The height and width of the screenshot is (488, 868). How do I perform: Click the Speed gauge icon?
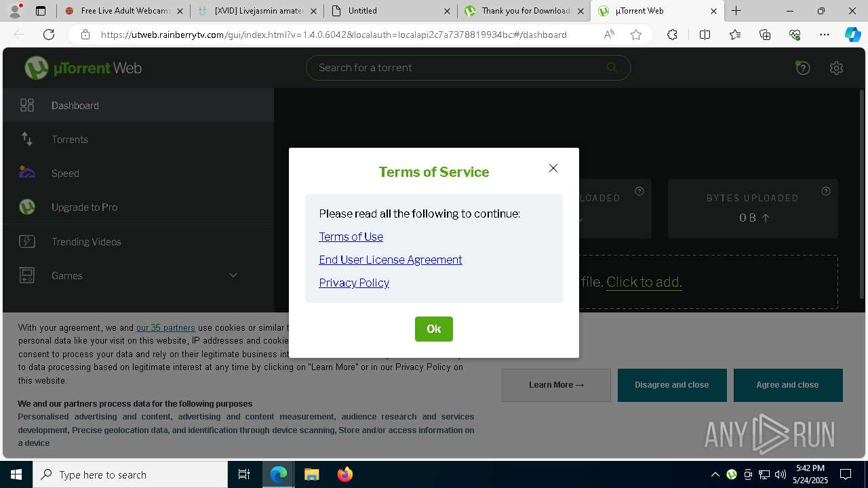(27, 173)
